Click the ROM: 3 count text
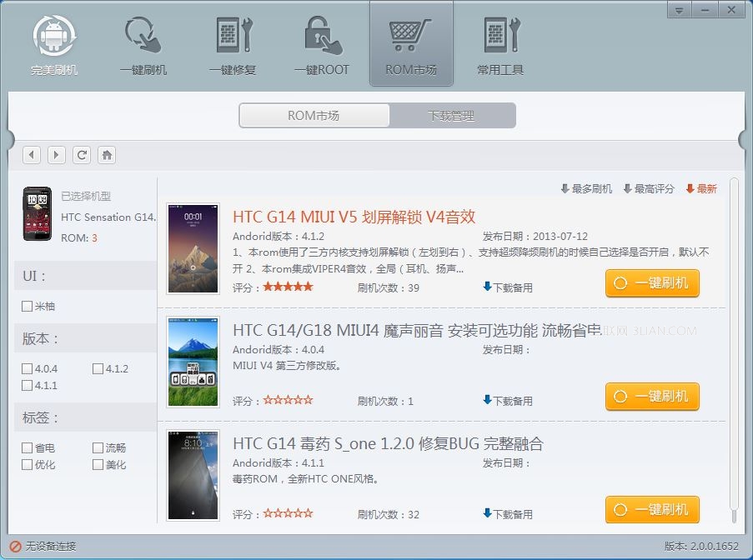 pos(78,238)
